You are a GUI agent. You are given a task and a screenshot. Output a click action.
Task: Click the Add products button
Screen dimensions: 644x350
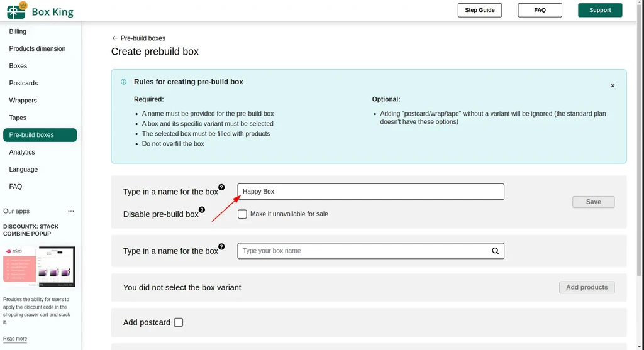point(587,287)
